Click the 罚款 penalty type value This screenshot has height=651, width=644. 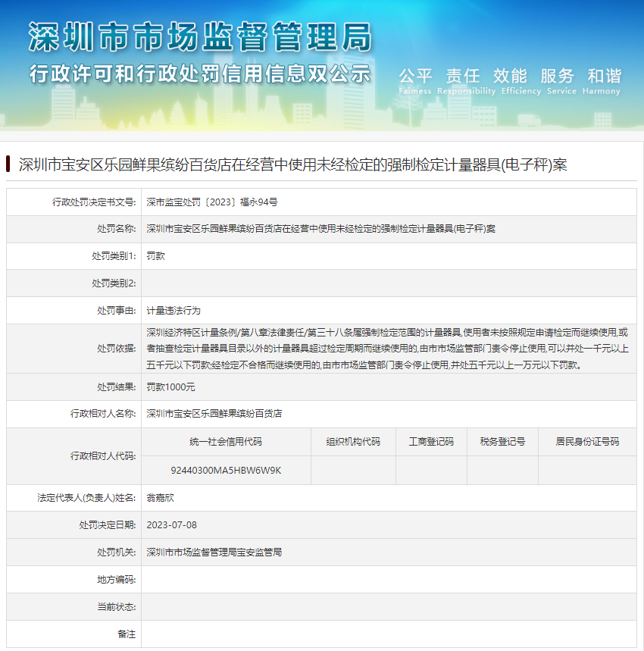(x=155, y=256)
